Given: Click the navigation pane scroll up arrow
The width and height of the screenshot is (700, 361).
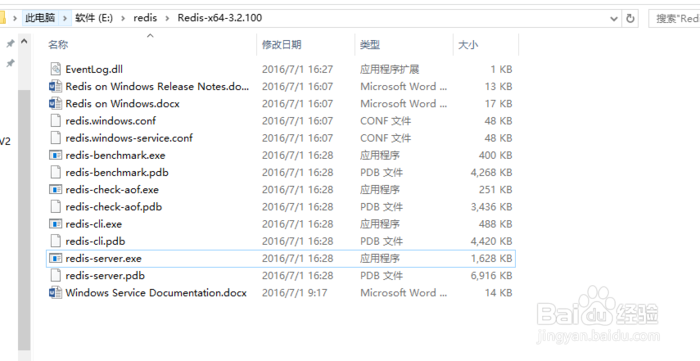Looking at the screenshot, I should [x=24, y=41].
